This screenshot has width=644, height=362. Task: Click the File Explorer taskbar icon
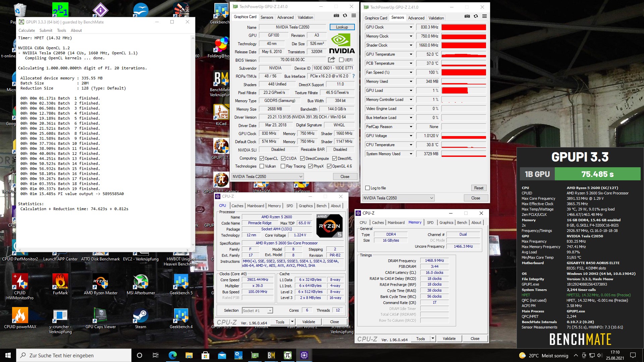pos(189,355)
